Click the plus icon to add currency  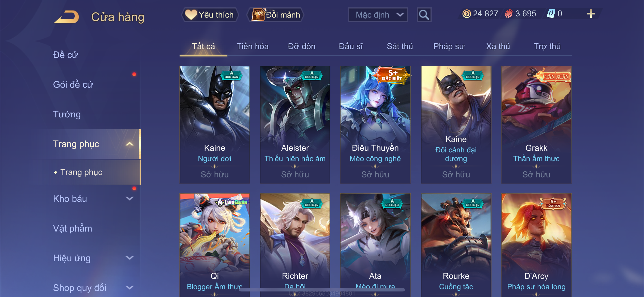click(x=591, y=14)
